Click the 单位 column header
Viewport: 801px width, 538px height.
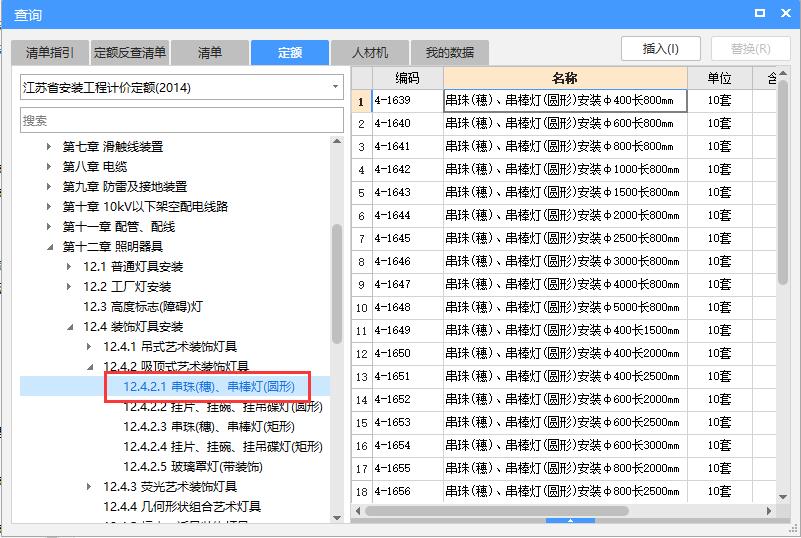(x=719, y=78)
